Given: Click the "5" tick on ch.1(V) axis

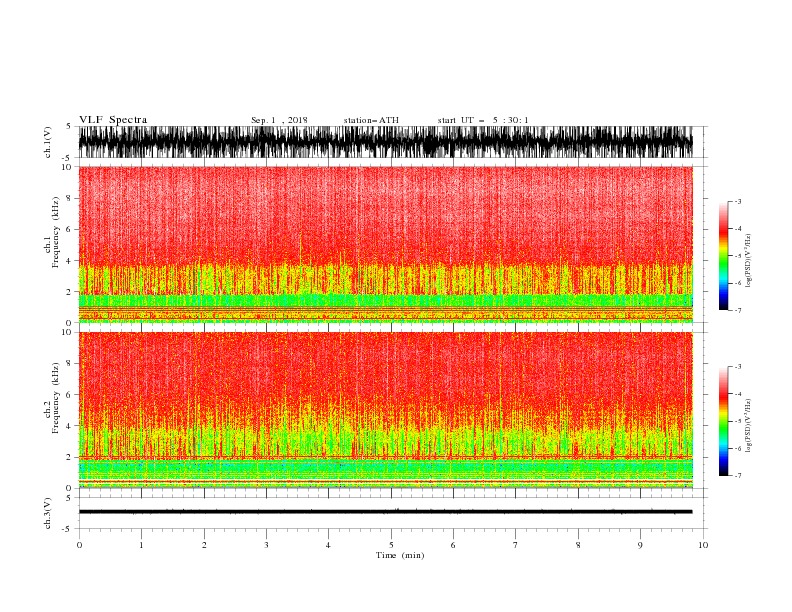Looking at the screenshot, I should 69,127.
